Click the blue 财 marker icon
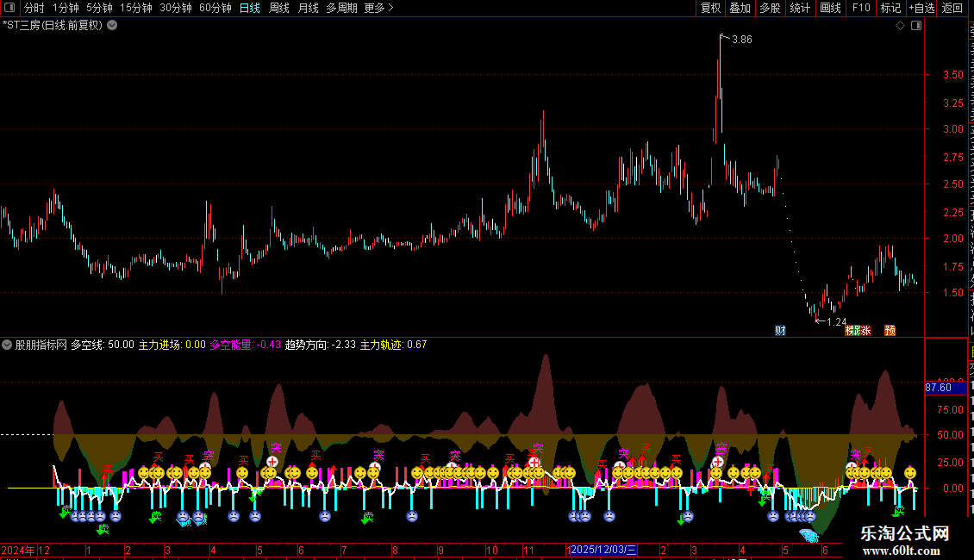This screenshot has width=974, height=560. (780, 330)
